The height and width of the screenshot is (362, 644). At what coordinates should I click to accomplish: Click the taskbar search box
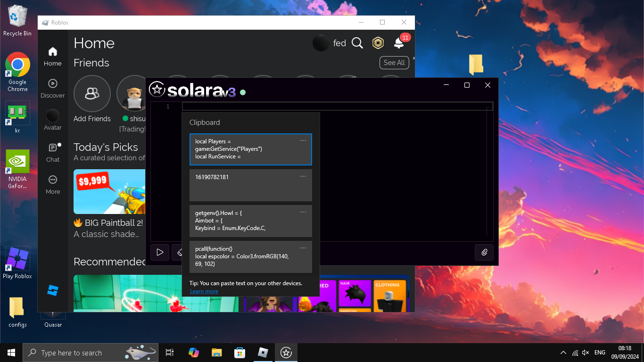click(90, 353)
